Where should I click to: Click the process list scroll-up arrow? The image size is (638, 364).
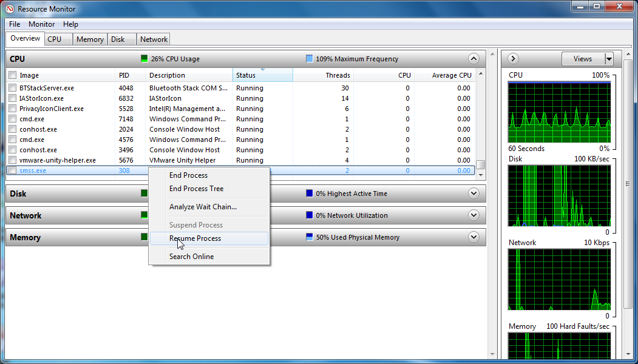tap(481, 73)
